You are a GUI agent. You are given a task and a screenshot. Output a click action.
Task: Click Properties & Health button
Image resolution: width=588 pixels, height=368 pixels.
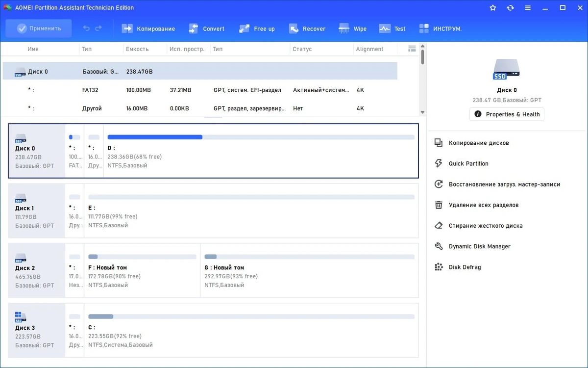507,114
